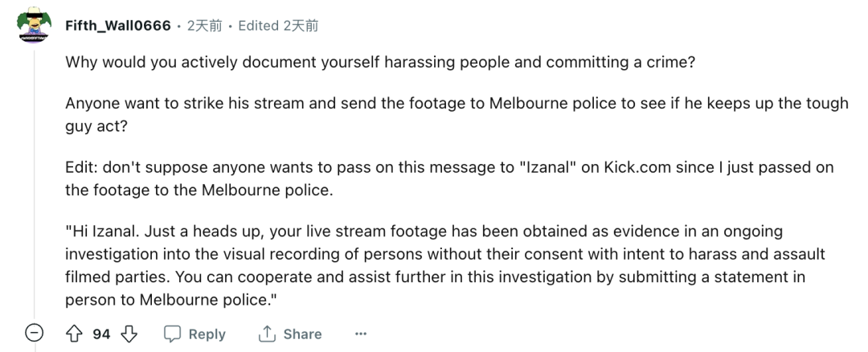868x352 pixels.
Task: Open Fifth_Wall0666 user profile link
Action: [117, 26]
